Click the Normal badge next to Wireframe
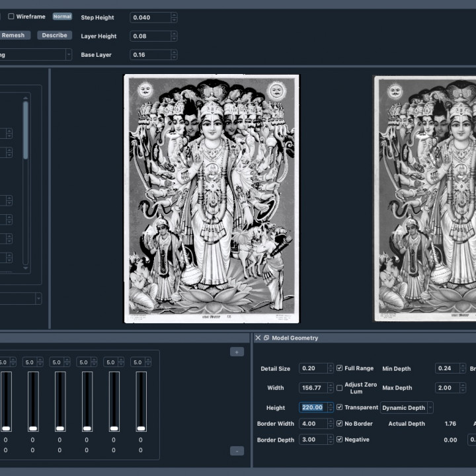Viewport: 476px width, 476px height. (x=62, y=17)
